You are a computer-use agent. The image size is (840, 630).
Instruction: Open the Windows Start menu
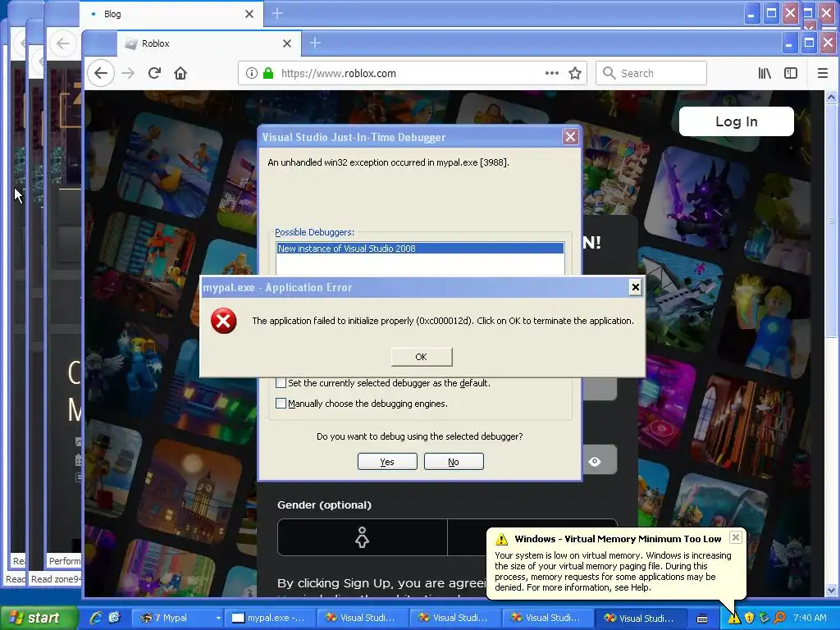coord(38,618)
